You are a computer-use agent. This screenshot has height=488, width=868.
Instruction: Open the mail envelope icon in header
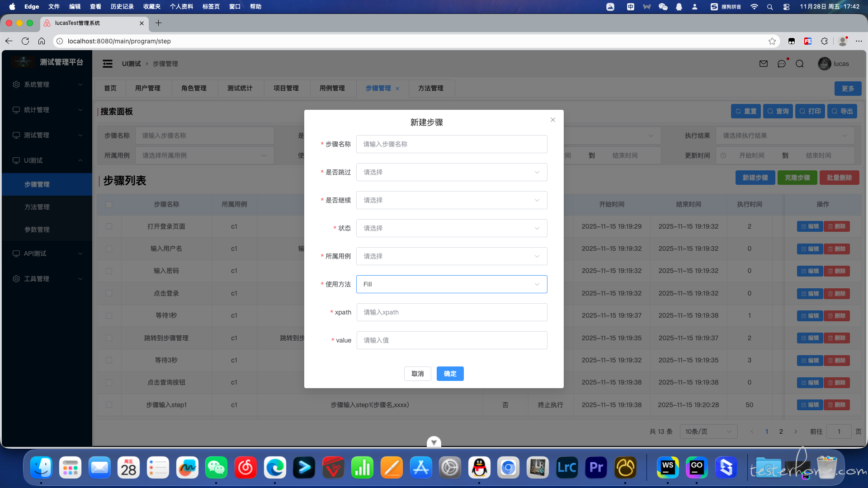click(x=764, y=64)
